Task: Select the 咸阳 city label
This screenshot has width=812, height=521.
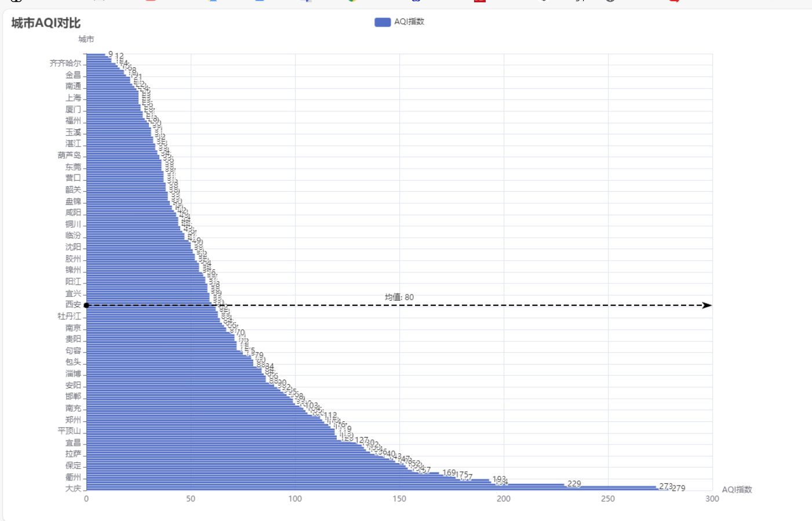Action: coord(74,213)
